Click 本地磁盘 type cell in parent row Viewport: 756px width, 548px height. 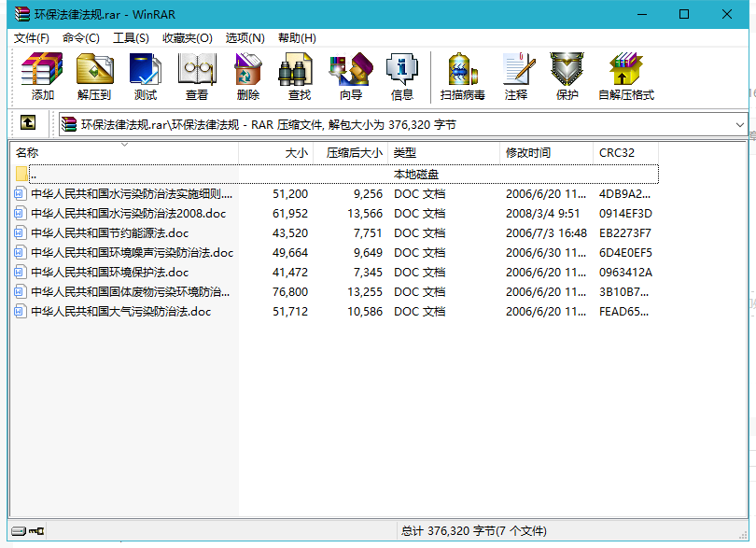coord(416,175)
